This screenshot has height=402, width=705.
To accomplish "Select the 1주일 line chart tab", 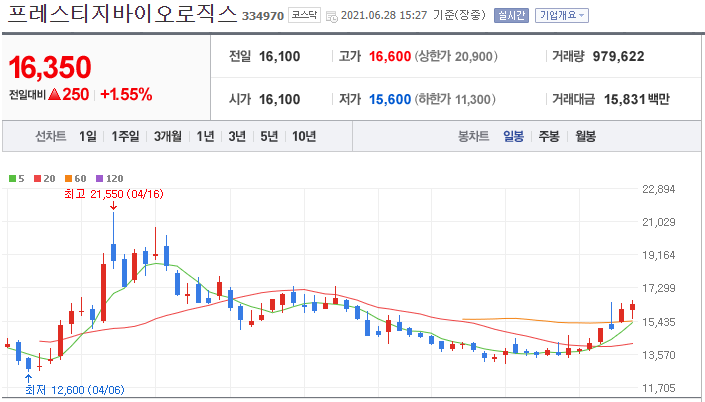I will pos(125,136).
